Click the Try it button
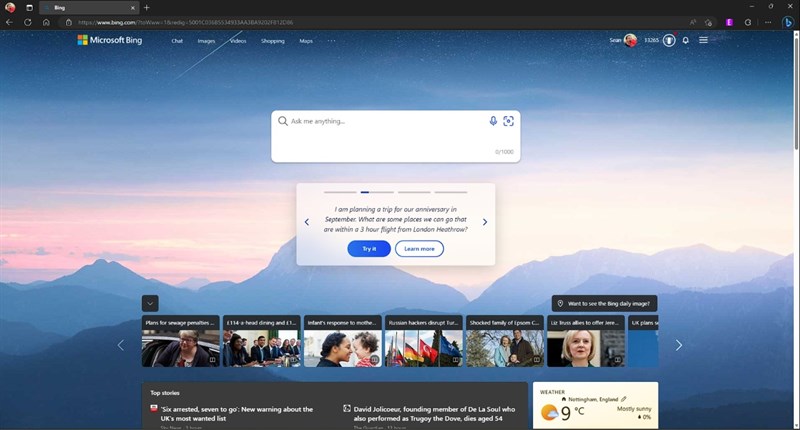The height and width of the screenshot is (430, 800). [x=369, y=248]
